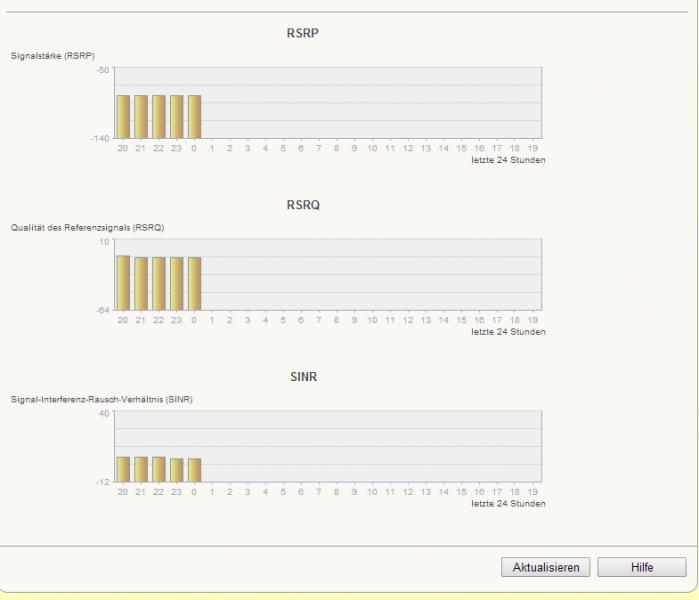Click Signal-Interferenz-Rausch-Verhältnis (SINR) label
The width and height of the screenshot is (699, 600).
(x=102, y=399)
